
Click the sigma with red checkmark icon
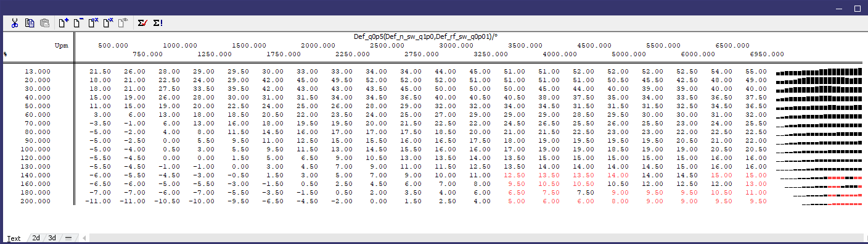pos(142,23)
